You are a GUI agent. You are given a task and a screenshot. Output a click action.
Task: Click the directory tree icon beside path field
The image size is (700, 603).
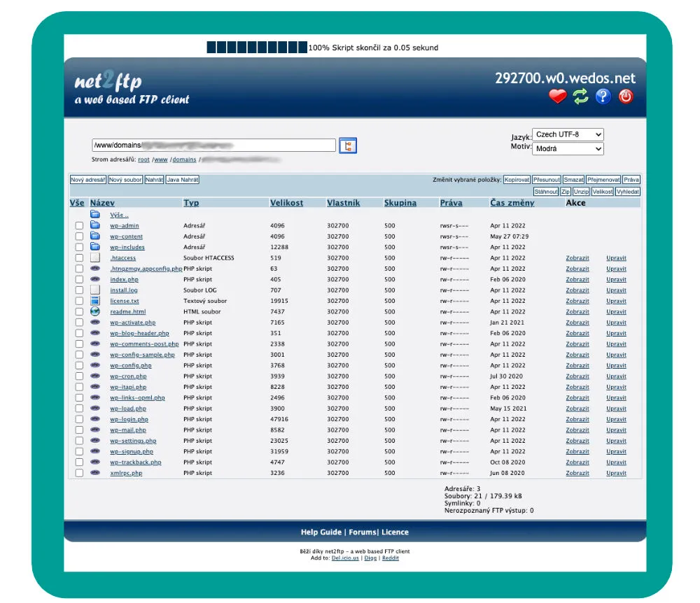[x=348, y=146]
